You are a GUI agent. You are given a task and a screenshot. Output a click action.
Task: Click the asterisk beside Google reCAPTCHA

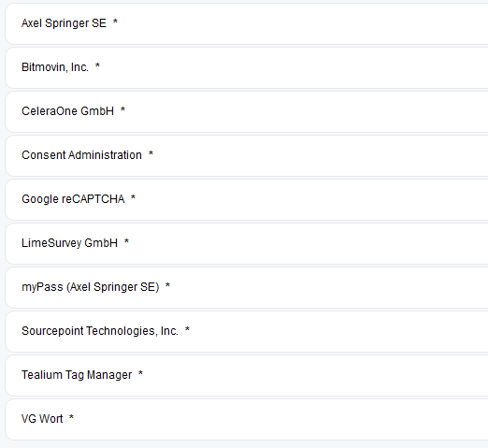[x=133, y=197]
